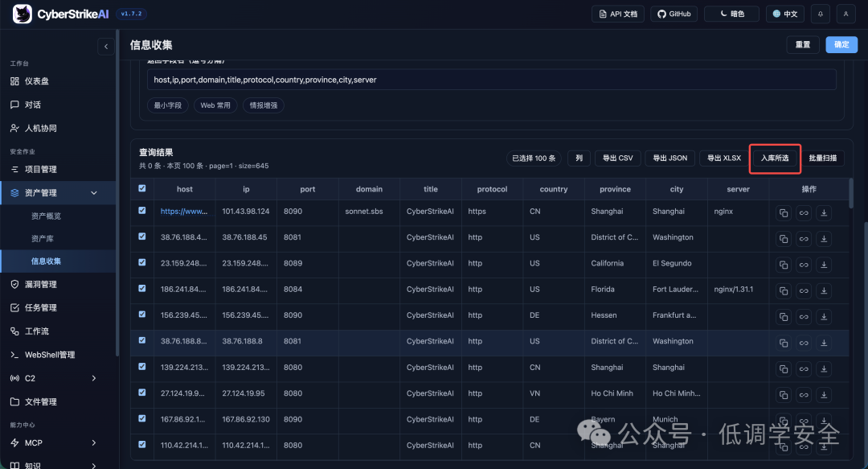Expand the C2 sidebar submenu
The image size is (868, 469).
pyautogui.click(x=93, y=378)
